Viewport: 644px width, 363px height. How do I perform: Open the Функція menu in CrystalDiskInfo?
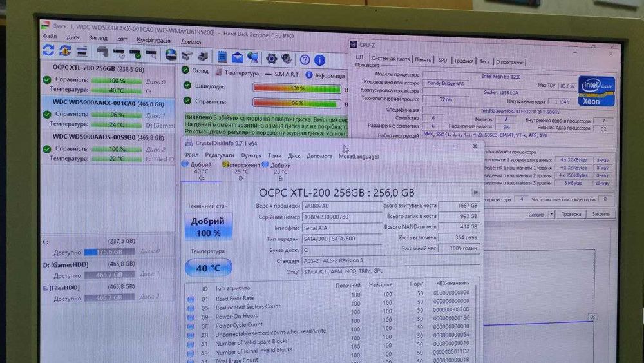(x=251, y=155)
